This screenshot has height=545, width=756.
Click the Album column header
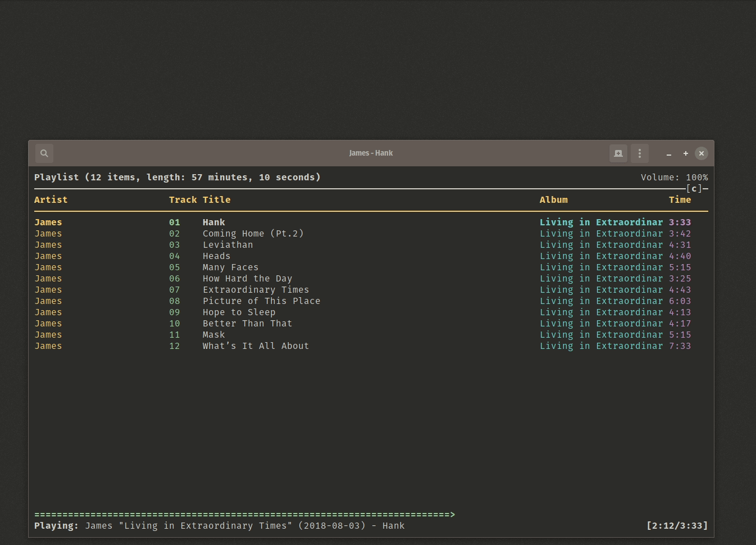click(554, 200)
